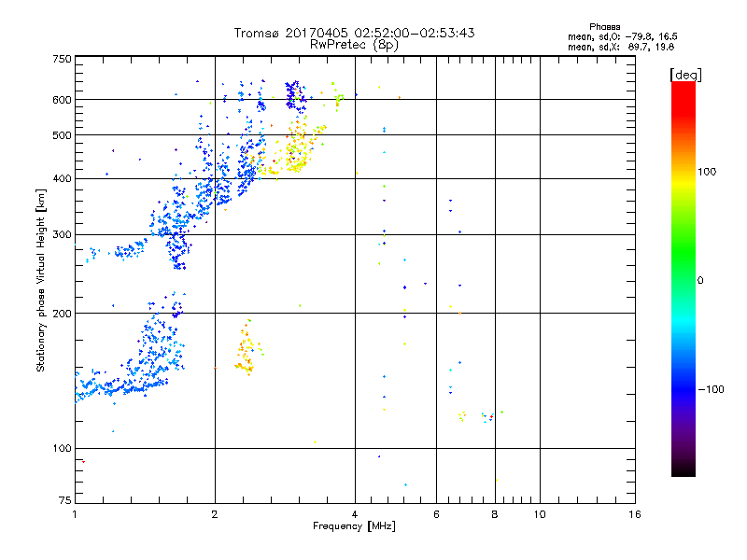
Task: Click the x-axis '1' tick label
Action: pos(75,514)
